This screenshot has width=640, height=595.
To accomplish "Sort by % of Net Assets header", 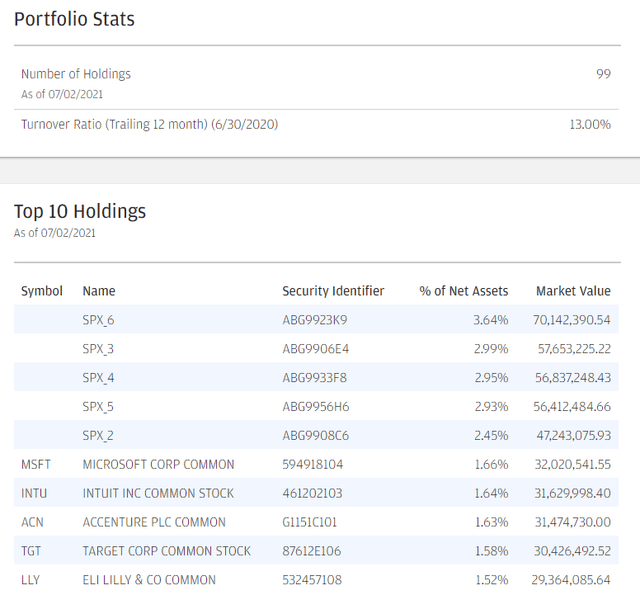I will 463,291.
